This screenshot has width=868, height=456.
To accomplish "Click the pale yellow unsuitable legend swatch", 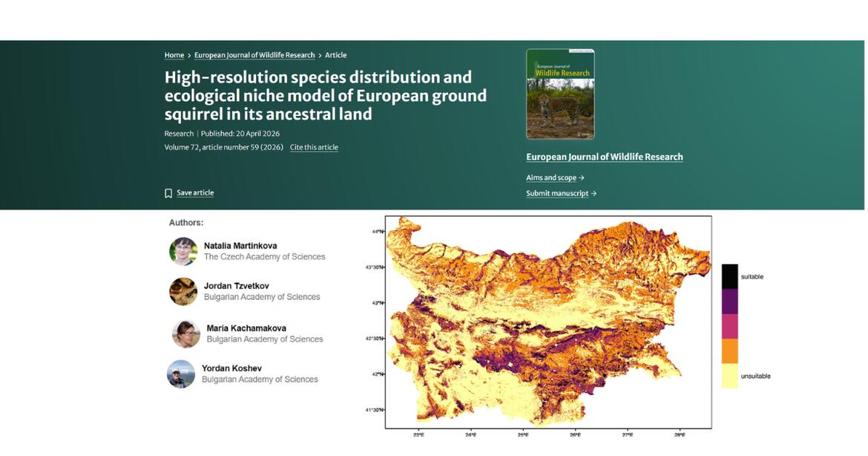I will click(729, 376).
